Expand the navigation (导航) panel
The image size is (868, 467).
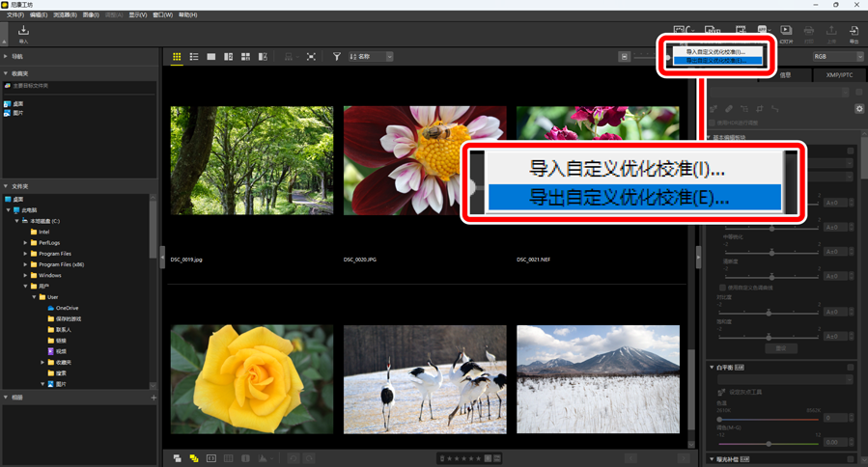[x=6, y=57]
